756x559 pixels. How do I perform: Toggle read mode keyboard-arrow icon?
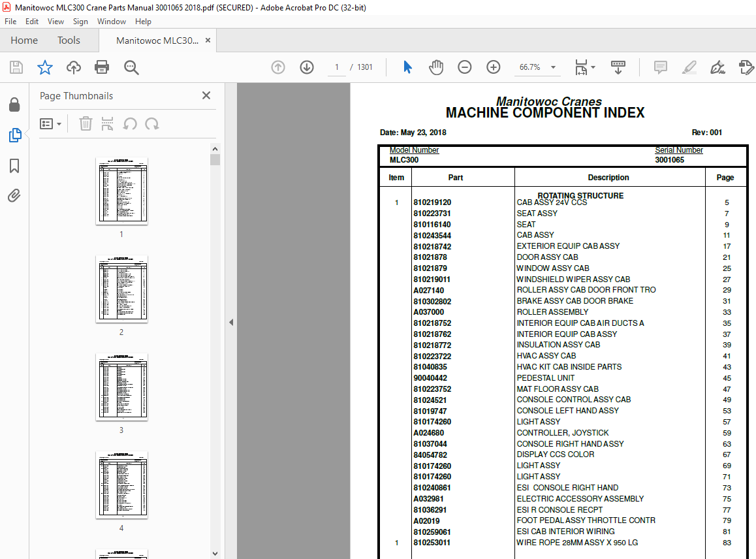point(618,67)
